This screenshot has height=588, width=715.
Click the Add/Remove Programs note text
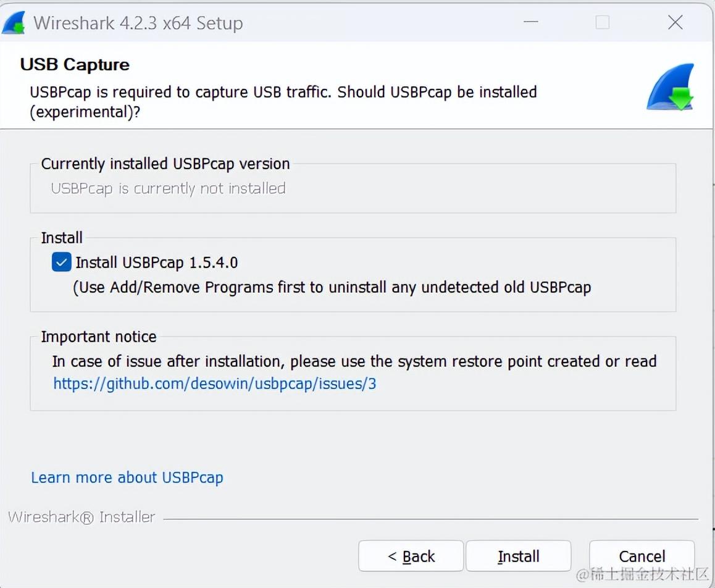332,287
